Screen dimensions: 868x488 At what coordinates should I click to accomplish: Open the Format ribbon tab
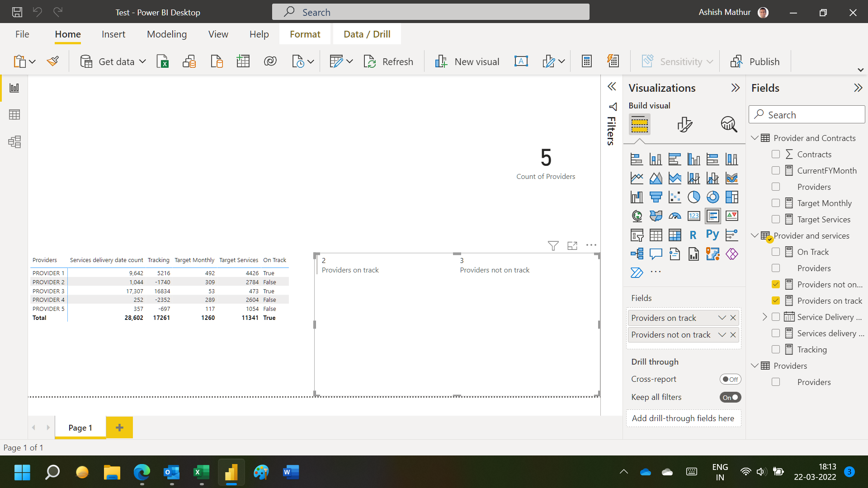[305, 34]
